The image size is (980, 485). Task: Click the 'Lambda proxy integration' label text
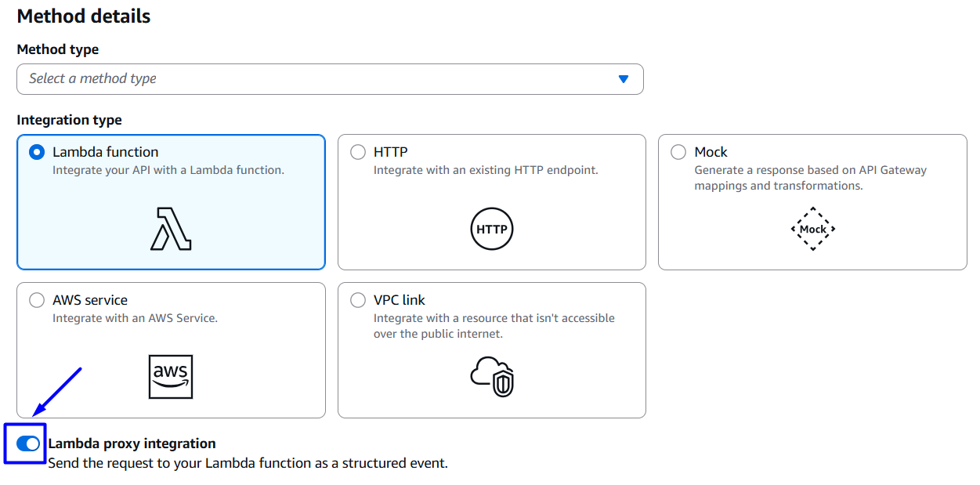(132, 444)
